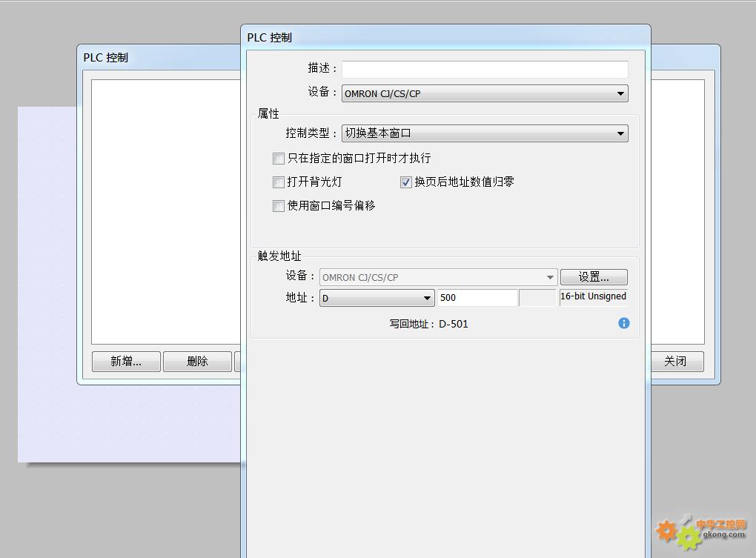756x558 pixels.
Task: Click 新增... in the background PLC window
Action: (126, 362)
